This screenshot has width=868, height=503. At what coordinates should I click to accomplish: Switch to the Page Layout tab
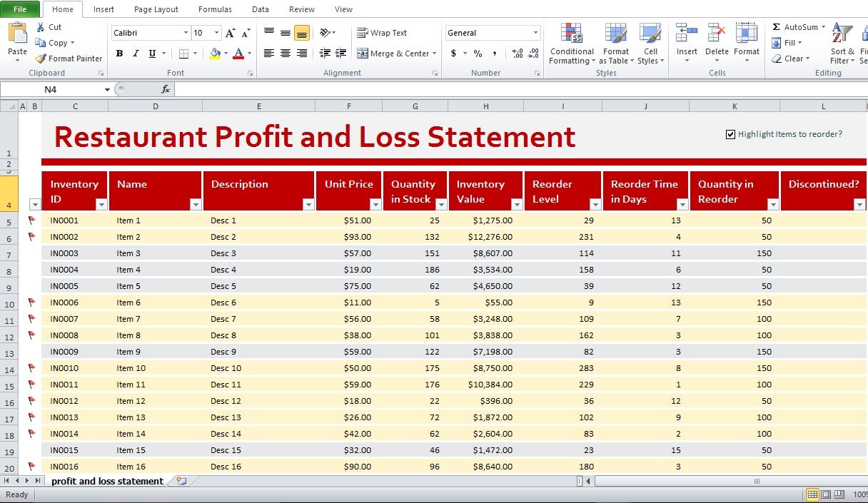tap(156, 9)
